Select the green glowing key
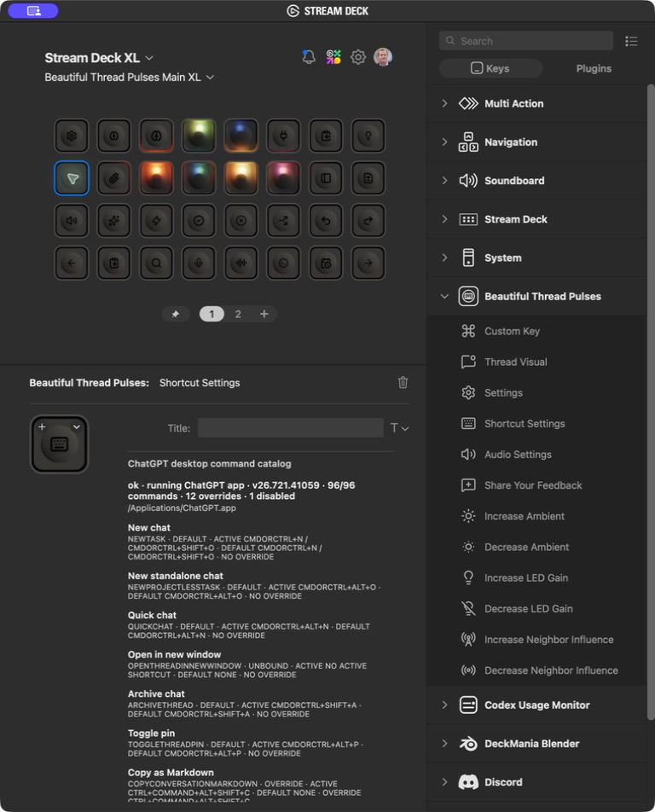 [x=199, y=136]
